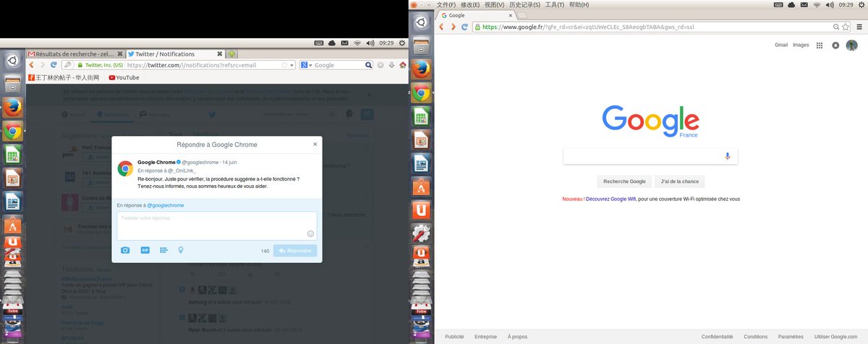
Task: Open Utiliser Google.com link
Action: point(835,336)
